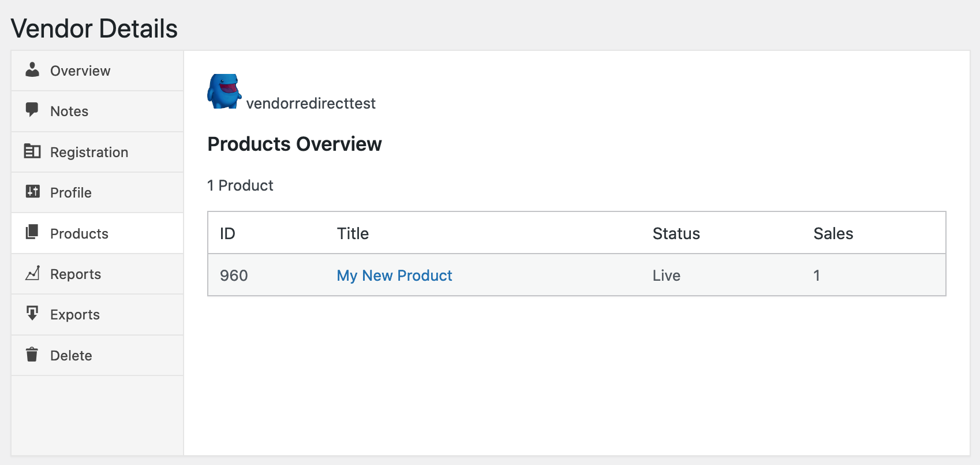Go to the Registration tab label

coord(89,152)
